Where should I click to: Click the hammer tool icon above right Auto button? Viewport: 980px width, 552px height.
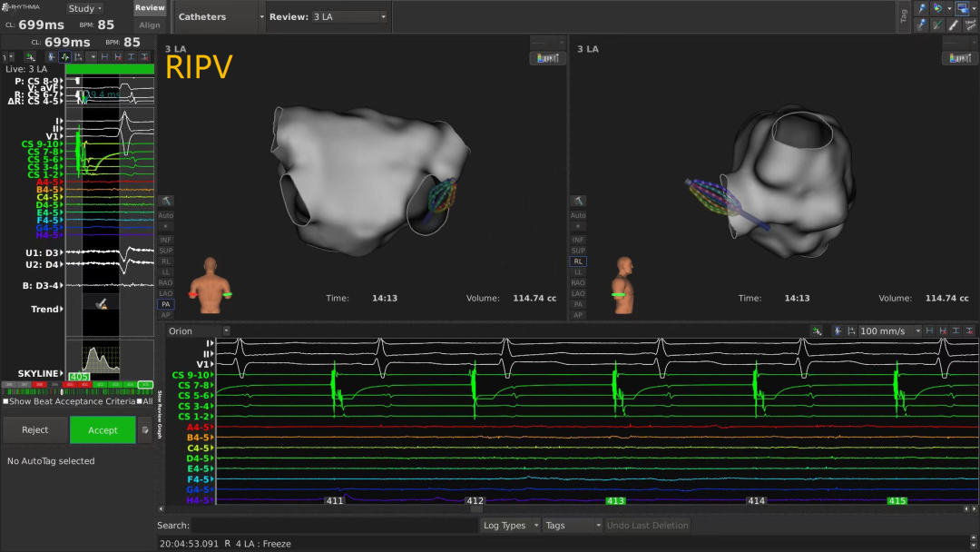577,201
